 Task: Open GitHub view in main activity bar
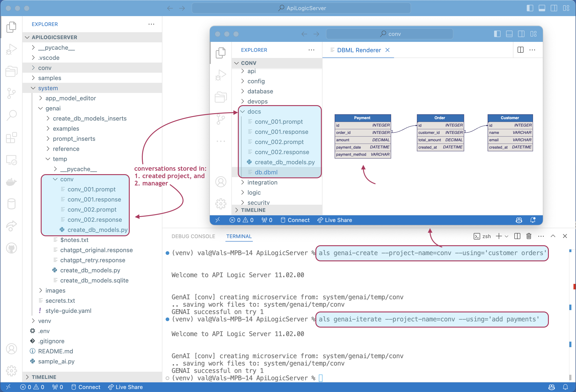(12, 248)
